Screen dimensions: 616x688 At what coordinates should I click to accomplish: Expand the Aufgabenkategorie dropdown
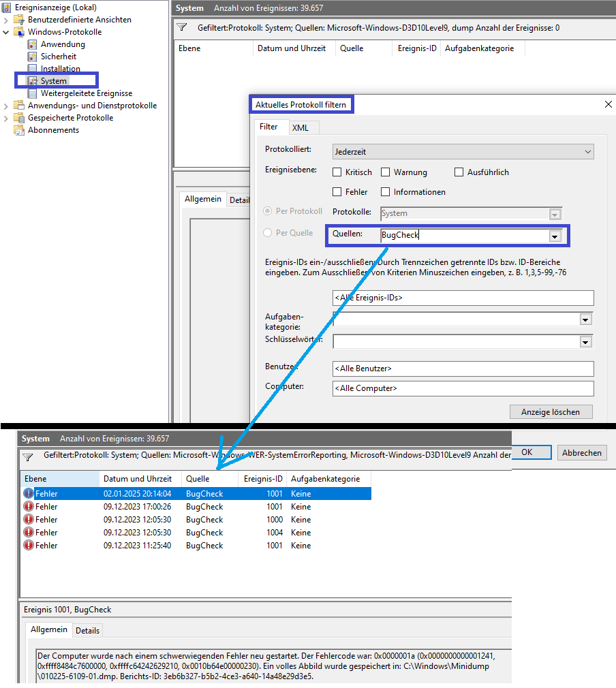pos(585,319)
